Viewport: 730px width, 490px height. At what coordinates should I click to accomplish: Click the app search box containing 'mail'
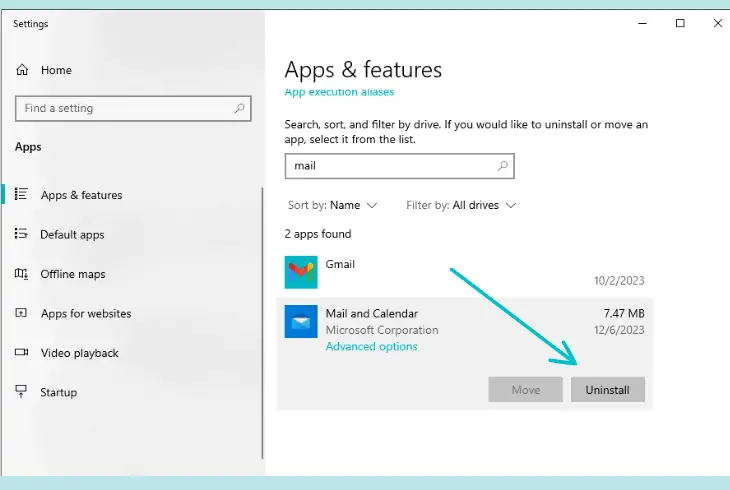pyautogui.click(x=399, y=166)
